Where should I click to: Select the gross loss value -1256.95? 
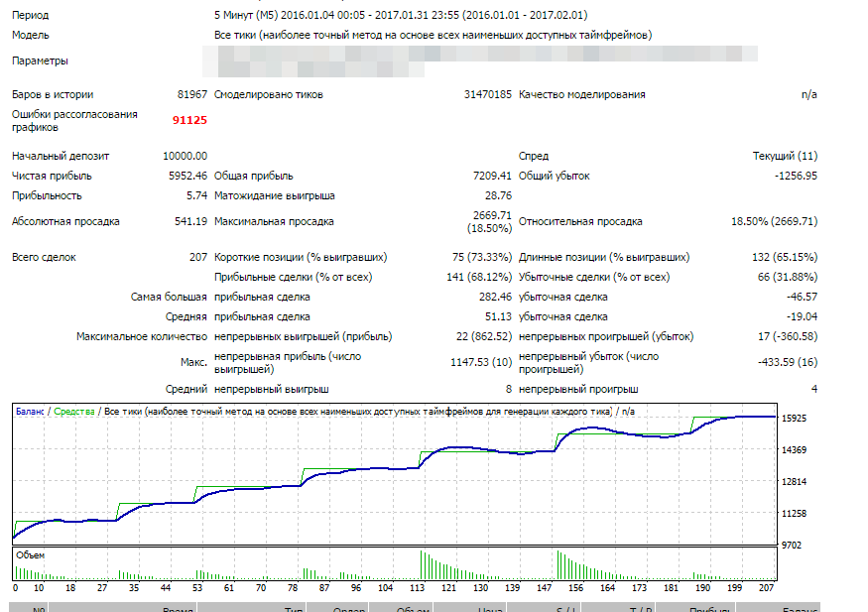point(796,176)
